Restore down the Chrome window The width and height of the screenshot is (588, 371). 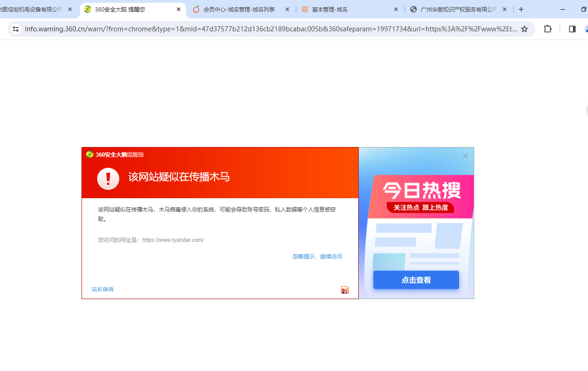583,9
